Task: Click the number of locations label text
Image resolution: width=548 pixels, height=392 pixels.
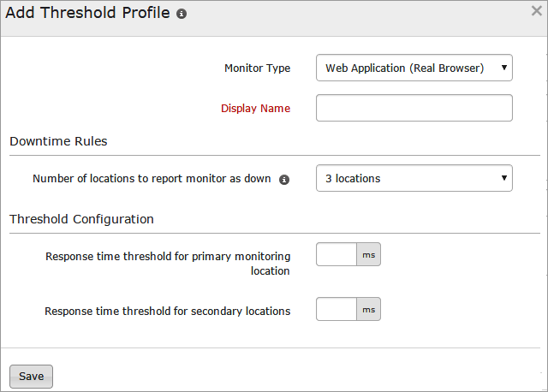Action: [152, 179]
